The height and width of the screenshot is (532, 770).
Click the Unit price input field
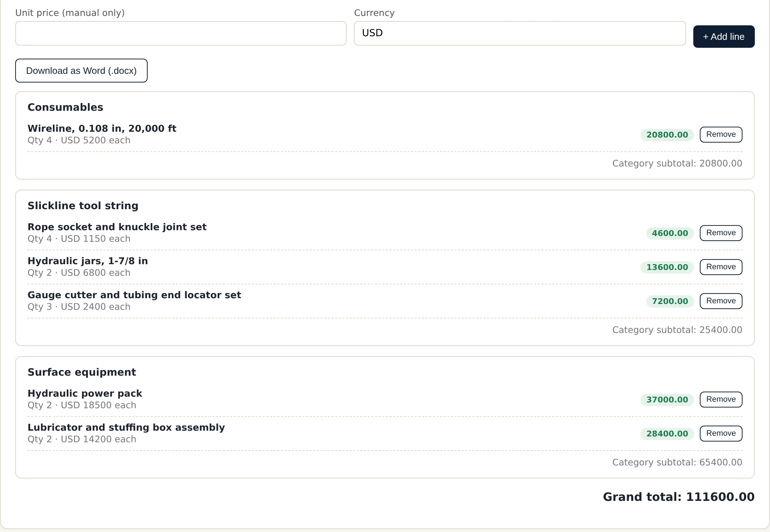[181, 33]
